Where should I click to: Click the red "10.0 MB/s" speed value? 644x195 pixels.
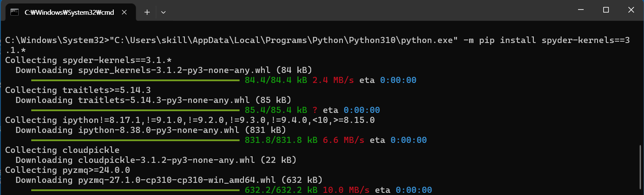click(346, 190)
